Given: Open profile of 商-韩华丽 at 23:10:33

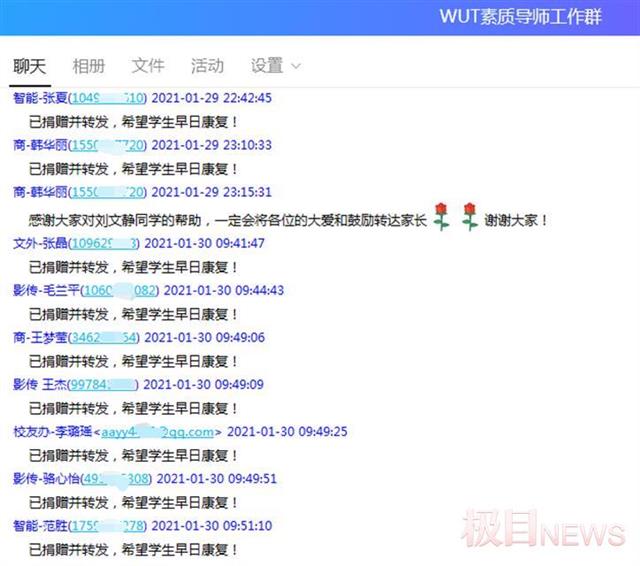Looking at the screenshot, I should click(39, 145).
